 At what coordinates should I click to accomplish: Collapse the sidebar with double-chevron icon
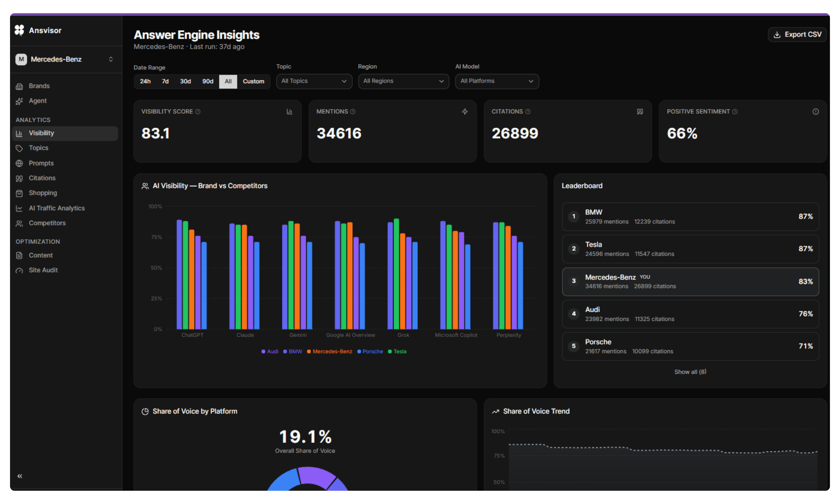click(x=20, y=476)
